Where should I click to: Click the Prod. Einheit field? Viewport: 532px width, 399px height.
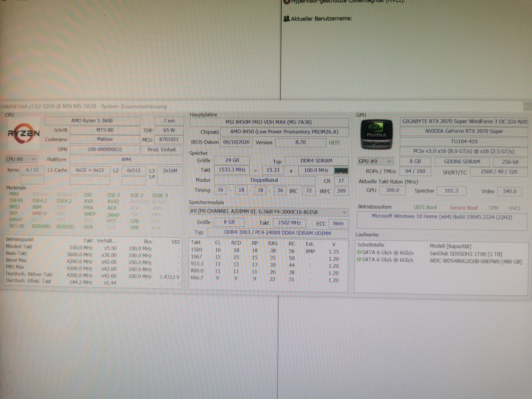[x=162, y=150]
